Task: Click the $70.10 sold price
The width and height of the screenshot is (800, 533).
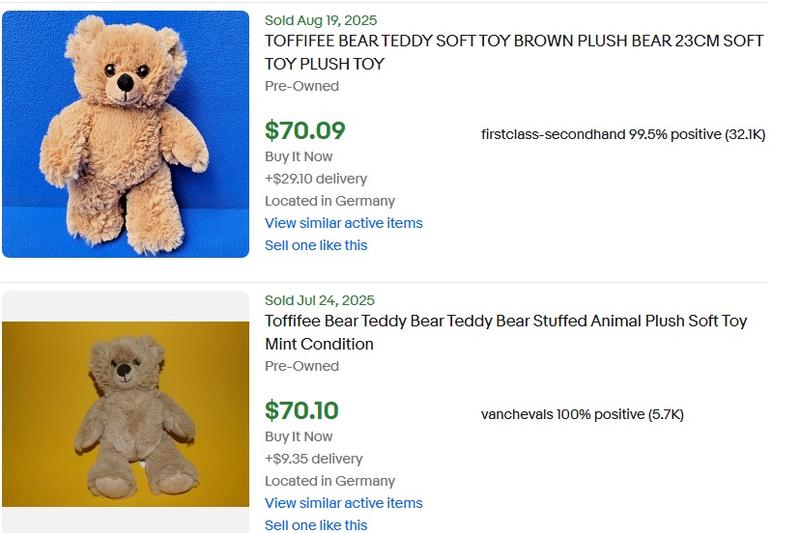Action: click(x=302, y=411)
